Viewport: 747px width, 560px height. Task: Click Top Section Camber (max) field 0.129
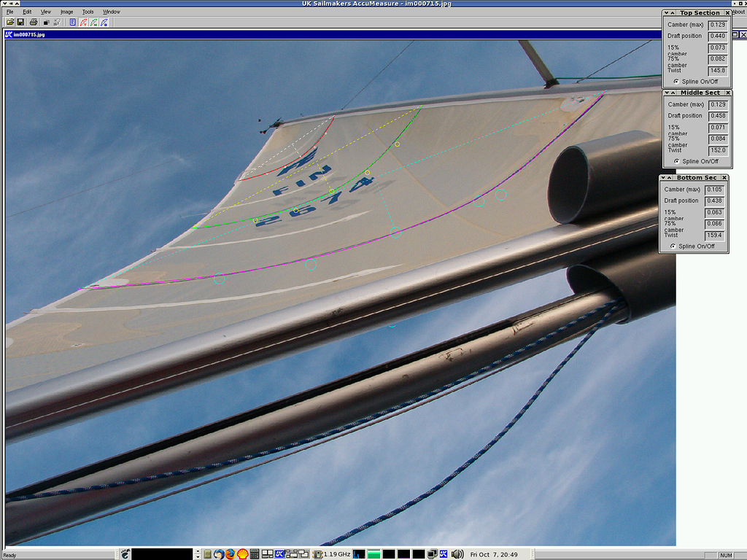coord(718,25)
